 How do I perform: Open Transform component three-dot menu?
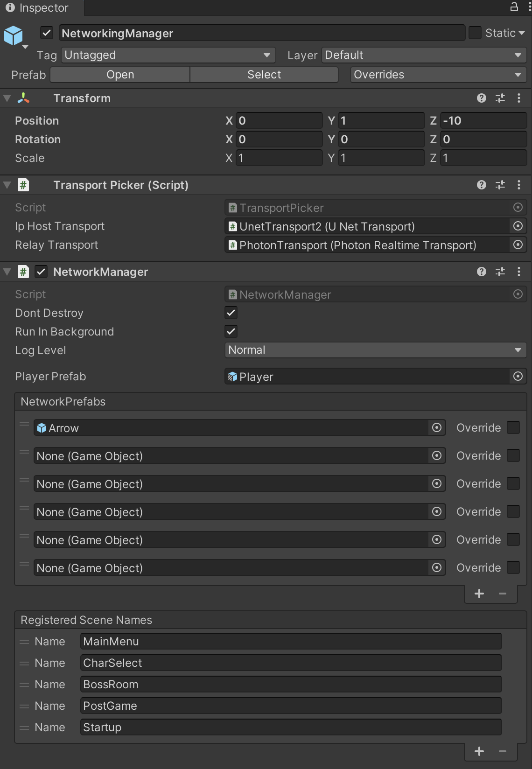(519, 98)
